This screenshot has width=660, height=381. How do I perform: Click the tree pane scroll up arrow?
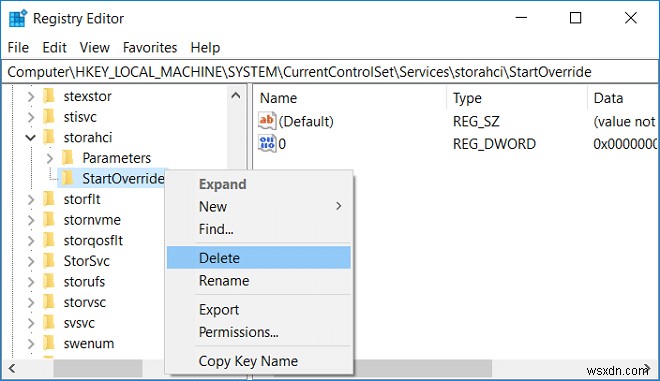(x=236, y=96)
